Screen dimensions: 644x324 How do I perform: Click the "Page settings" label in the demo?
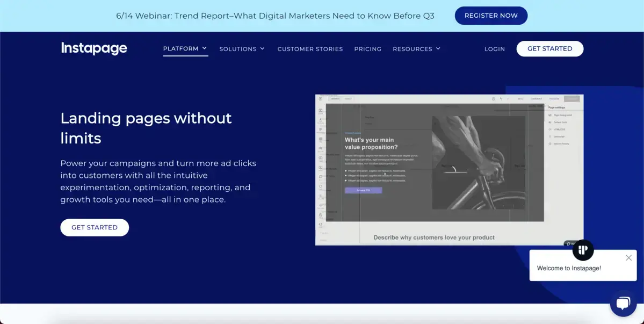pyautogui.click(x=557, y=107)
